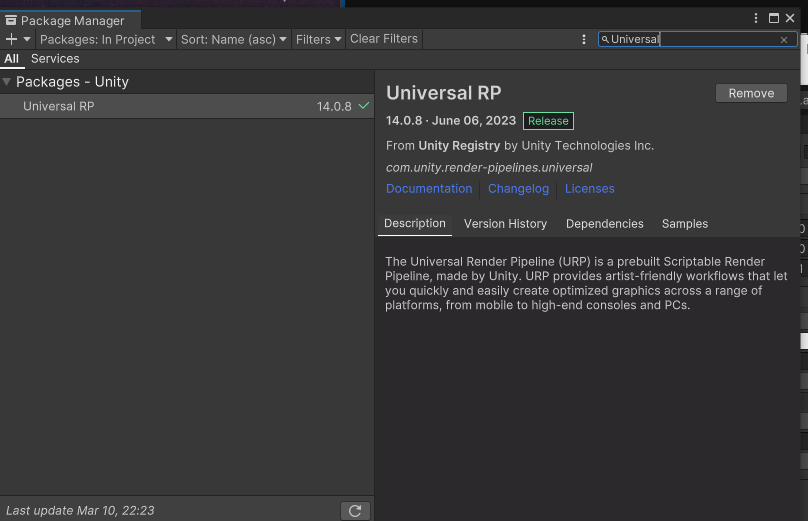Open the Licenses link
808x521 pixels.
tap(590, 189)
